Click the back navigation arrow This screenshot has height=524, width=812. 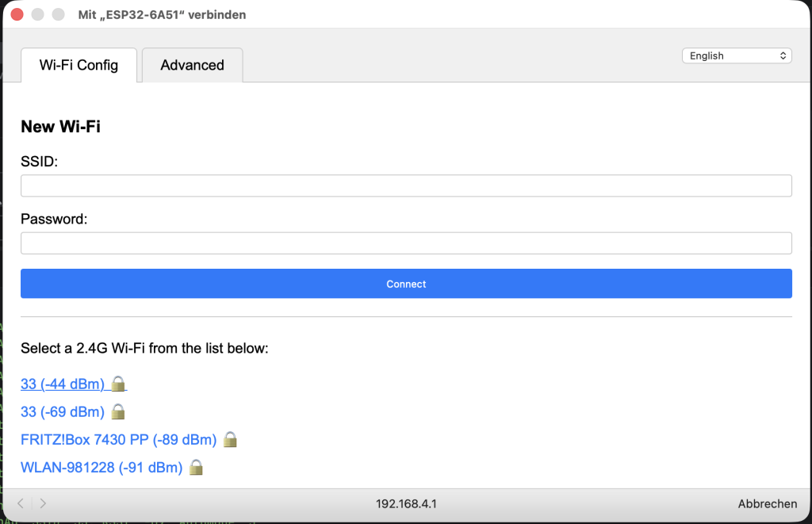(21, 503)
